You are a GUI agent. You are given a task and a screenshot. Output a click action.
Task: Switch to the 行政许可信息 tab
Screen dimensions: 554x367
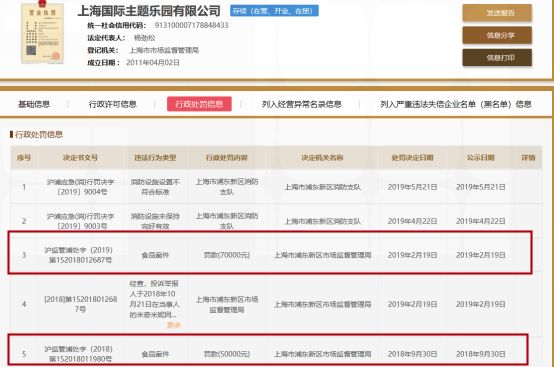112,104
